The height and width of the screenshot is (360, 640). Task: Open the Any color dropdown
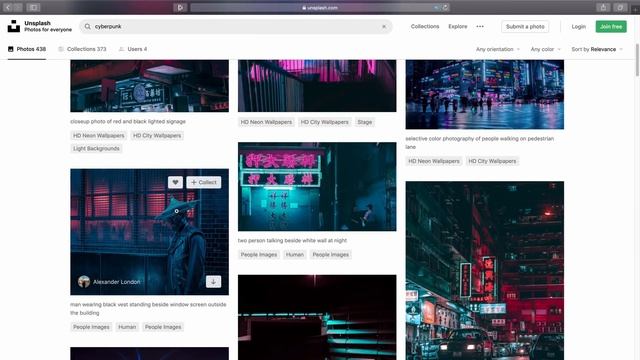coord(545,49)
